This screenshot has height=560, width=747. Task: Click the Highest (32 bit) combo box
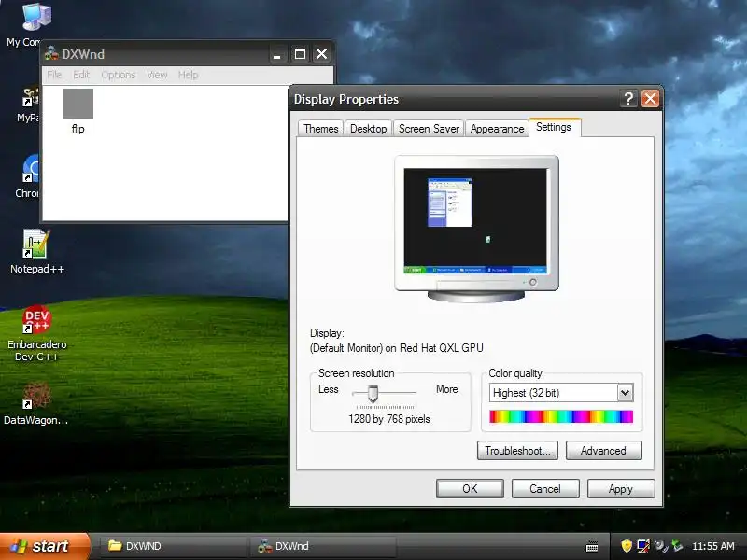point(561,393)
